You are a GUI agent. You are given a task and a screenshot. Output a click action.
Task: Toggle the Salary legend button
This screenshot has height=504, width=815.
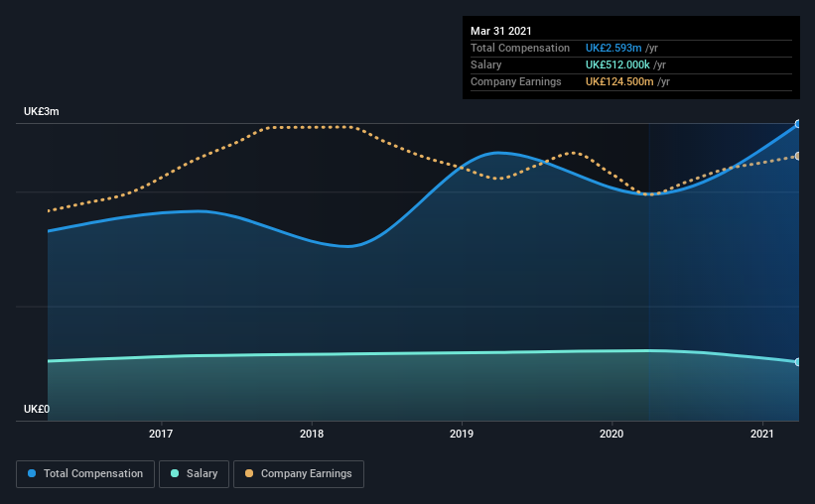(194, 474)
